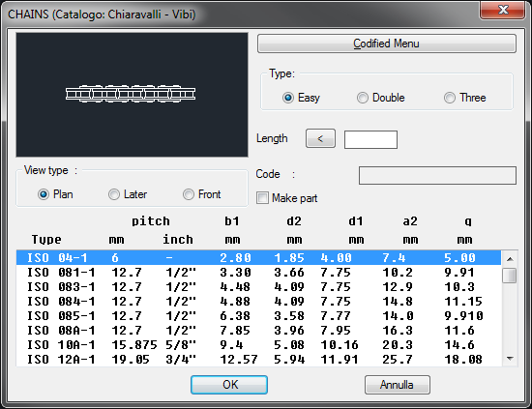Viewport: 532px width, 409px height.
Task: Select the ISO 083-1 row in list
Action: (x=258, y=287)
